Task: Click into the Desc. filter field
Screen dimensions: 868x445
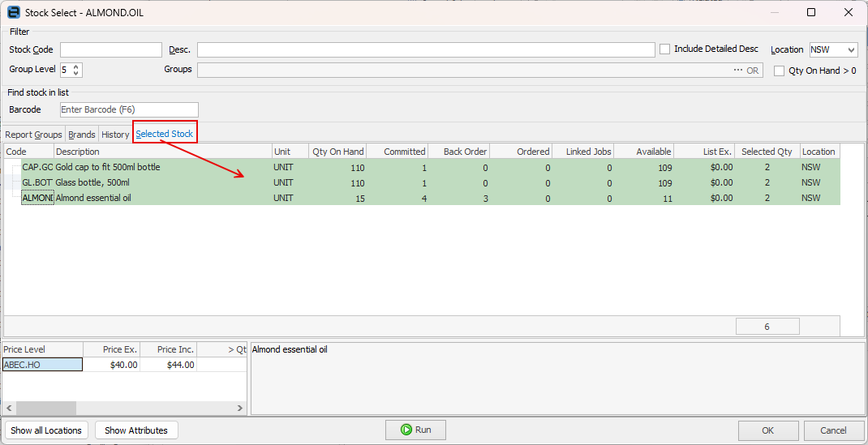Action: (x=426, y=49)
